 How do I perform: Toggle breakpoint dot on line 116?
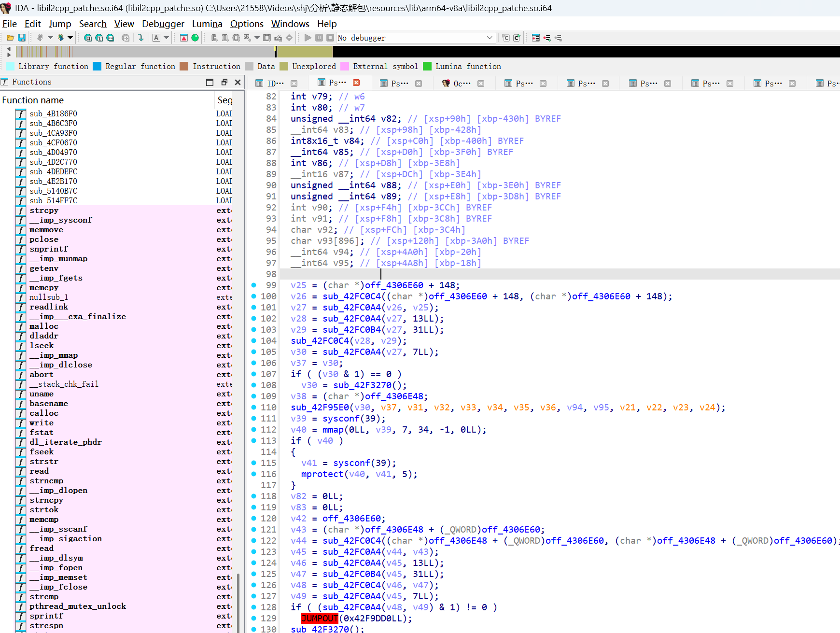(x=254, y=474)
